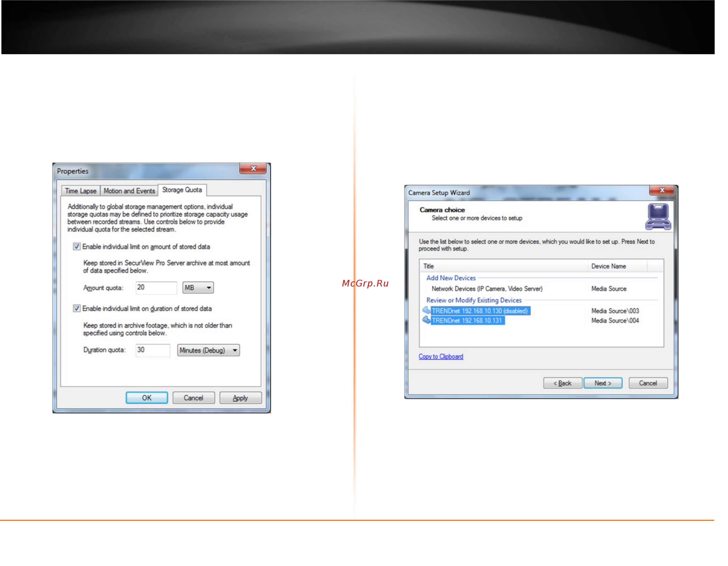Click the Amount quota input field
Screen dimensions: 728x566
(x=156, y=288)
